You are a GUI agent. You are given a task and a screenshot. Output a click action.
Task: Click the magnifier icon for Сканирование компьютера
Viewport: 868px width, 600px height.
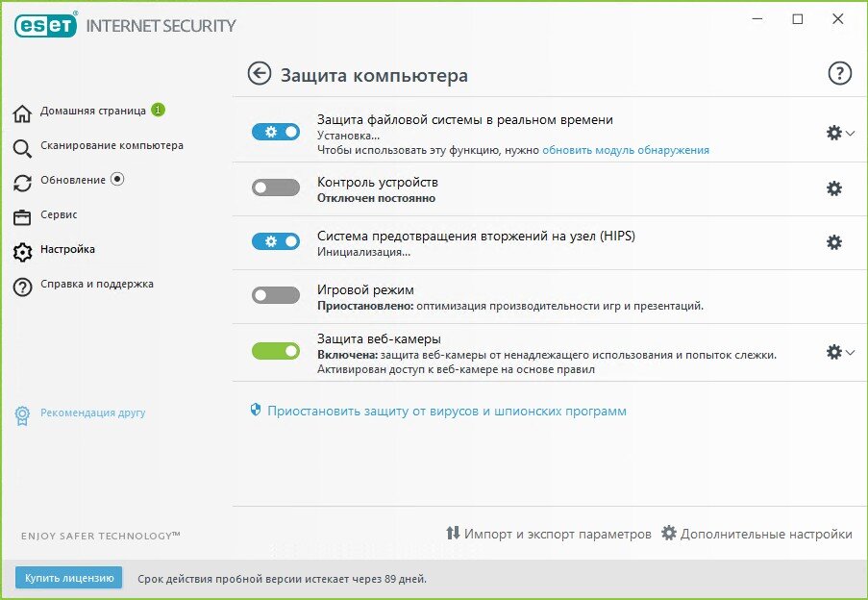22,148
